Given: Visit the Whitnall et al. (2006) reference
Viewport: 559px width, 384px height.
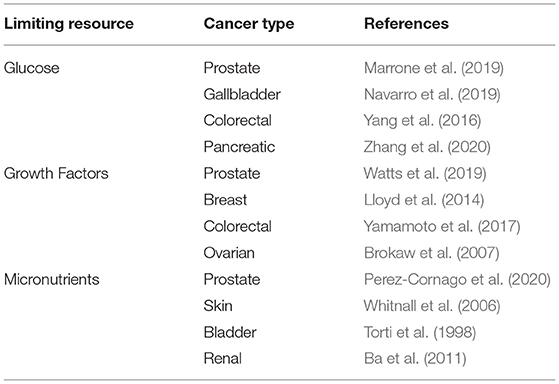Looking at the screenshot, I should (432, 306).
